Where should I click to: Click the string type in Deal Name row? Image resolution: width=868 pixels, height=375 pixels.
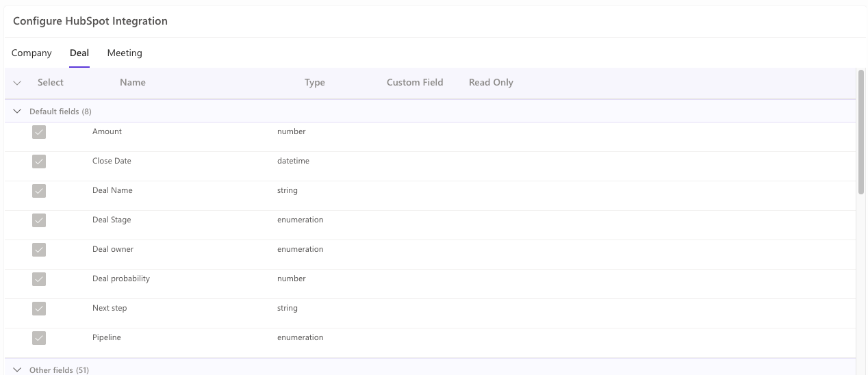(288, 190)
